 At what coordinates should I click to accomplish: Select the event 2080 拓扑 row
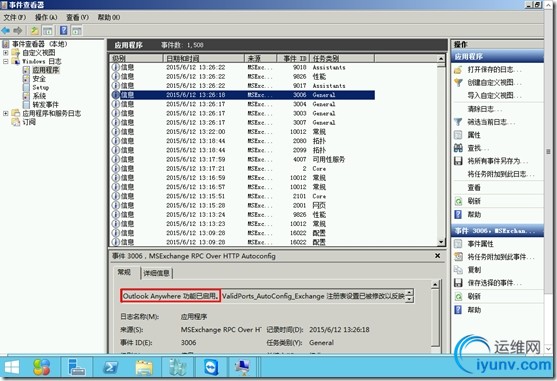pos(242,141)
